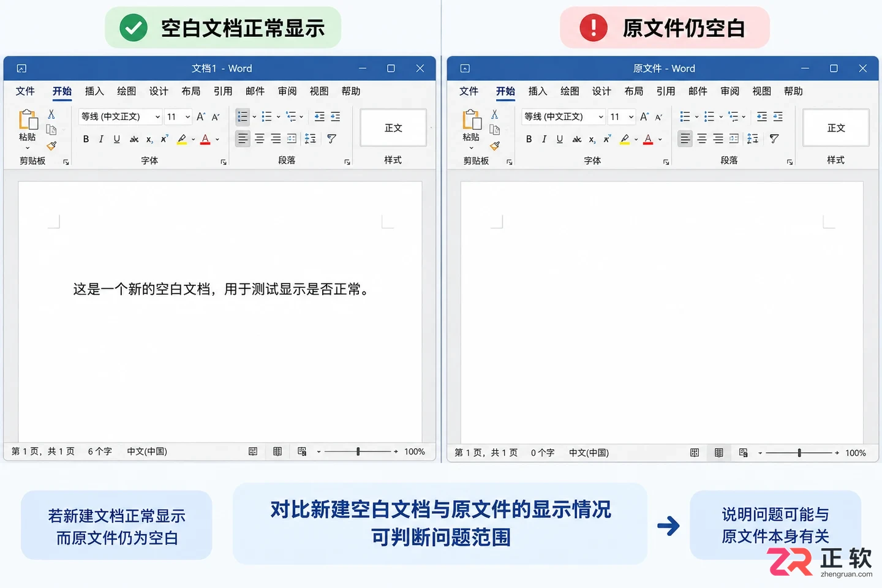This screenshot has height=588, width=882.
Task: Switch to 视图 tab in 原文件 window
Action: [x=761, y=91]
